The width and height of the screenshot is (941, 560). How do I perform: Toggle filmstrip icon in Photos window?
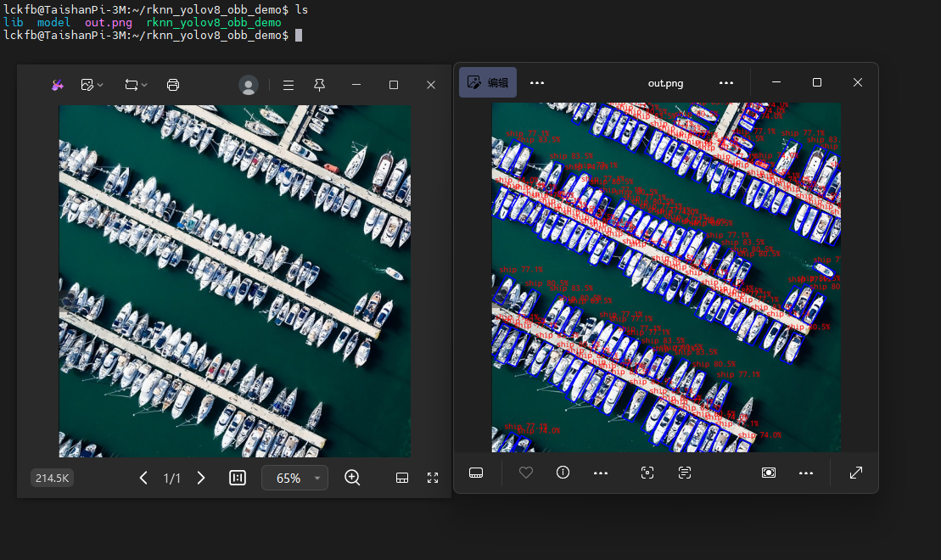point(476,473)
